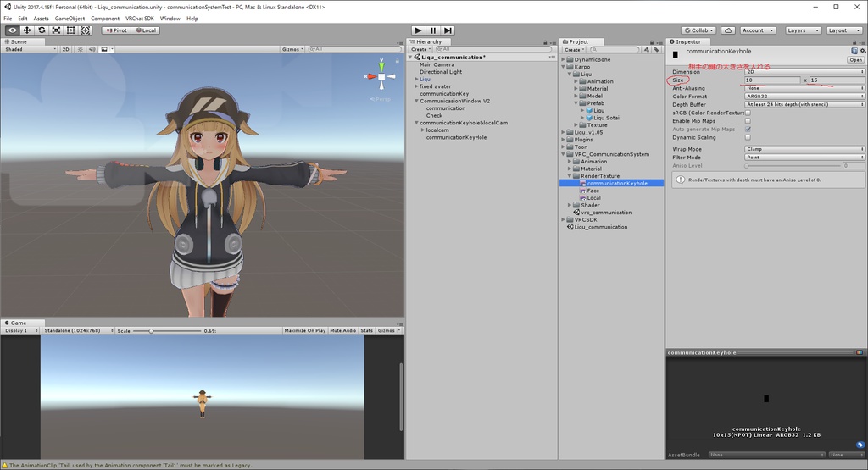
Task: Select the Rect transform tool
Action: tap(71, 30)
